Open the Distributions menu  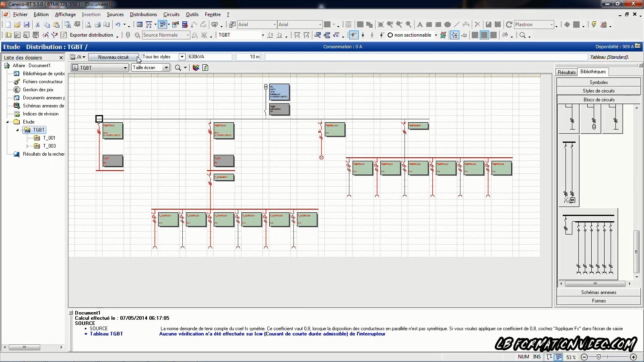[143, 14]
